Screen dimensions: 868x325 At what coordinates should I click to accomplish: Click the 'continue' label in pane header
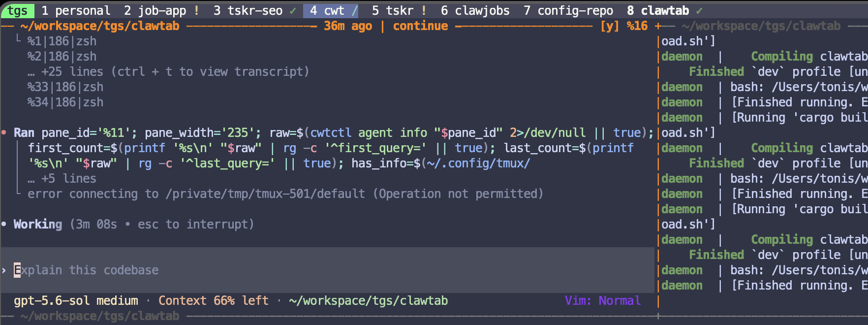tap(421, 26)
